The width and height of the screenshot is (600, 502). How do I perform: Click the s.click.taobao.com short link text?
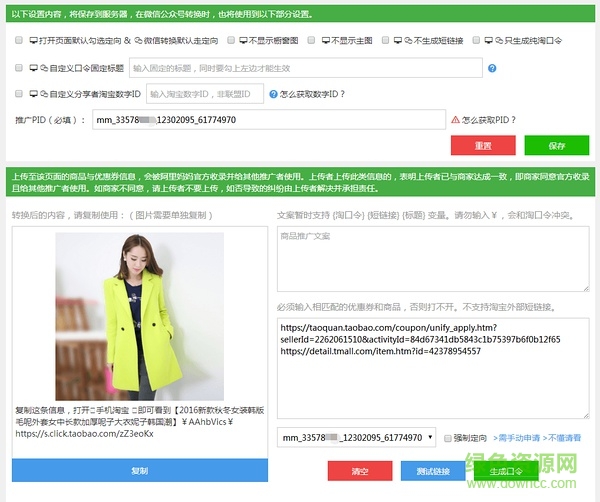pyautogui.click(x=85, y=434)
